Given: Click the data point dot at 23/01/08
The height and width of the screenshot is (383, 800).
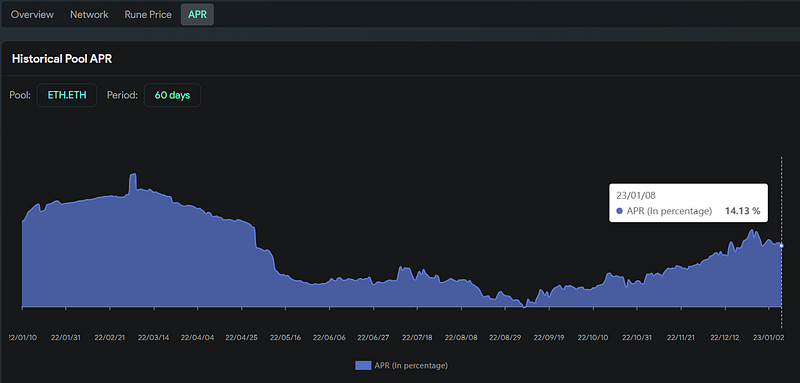Looking at the screenshot, I should click(782, 246).
